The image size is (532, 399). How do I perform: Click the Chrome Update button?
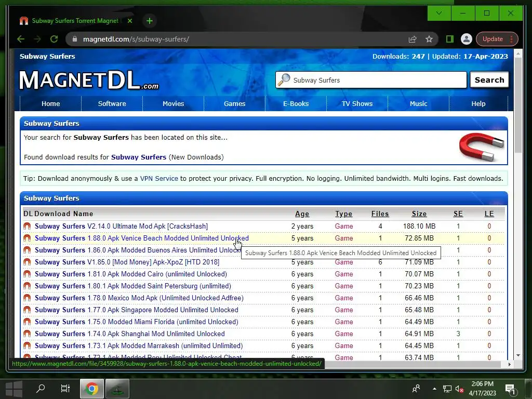click(x=497, y=39)
